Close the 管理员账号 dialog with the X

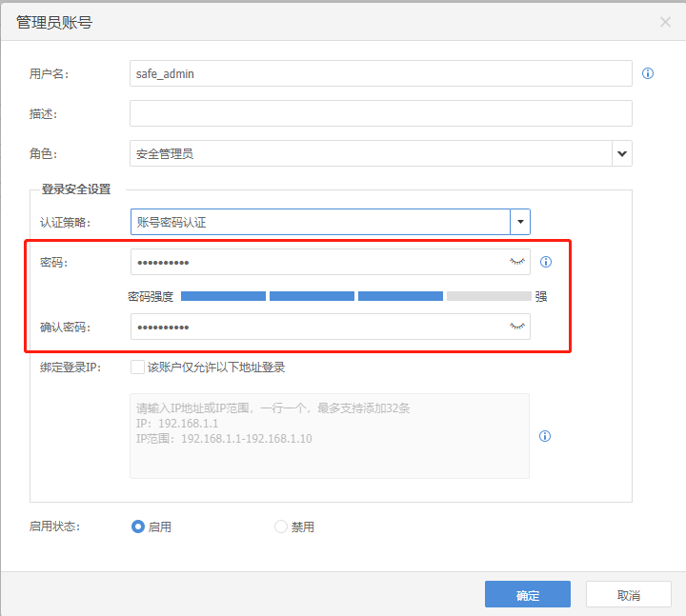click(x=665, y=22)
